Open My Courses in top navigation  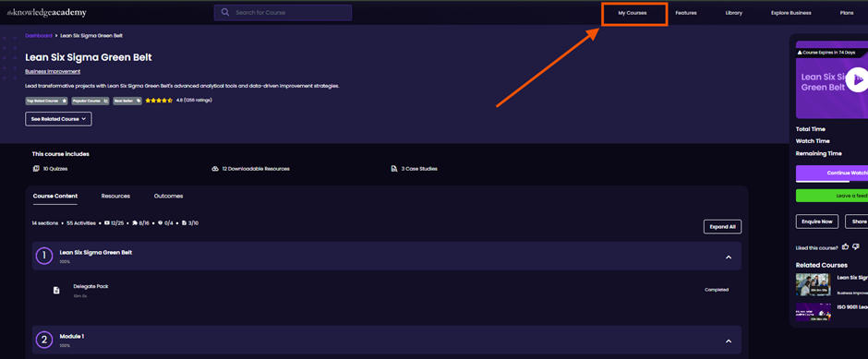point(633,13)
